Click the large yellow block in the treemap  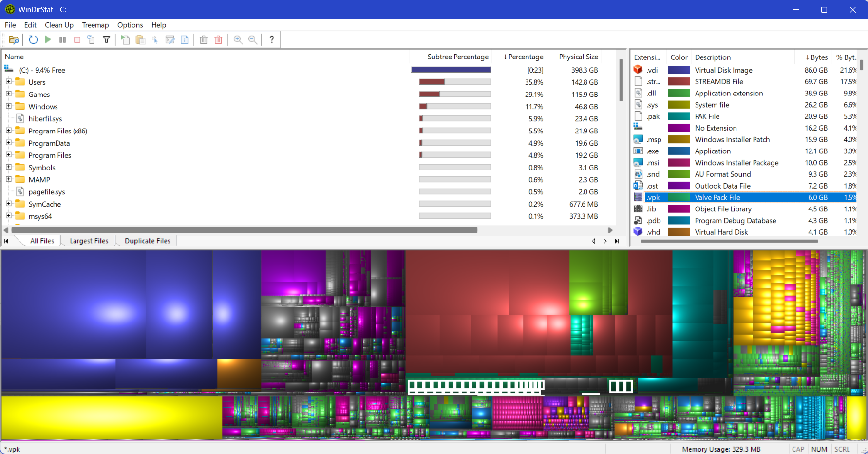point(112,417)
